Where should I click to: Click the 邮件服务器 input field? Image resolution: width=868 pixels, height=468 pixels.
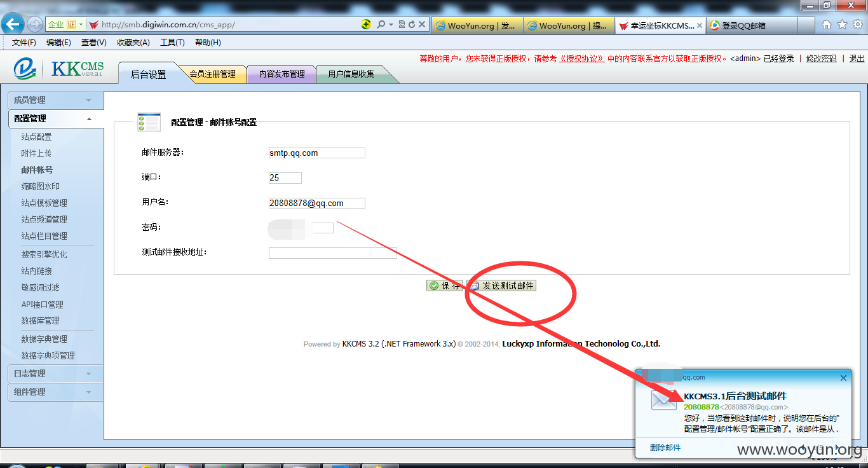click(x=316, y=153)
